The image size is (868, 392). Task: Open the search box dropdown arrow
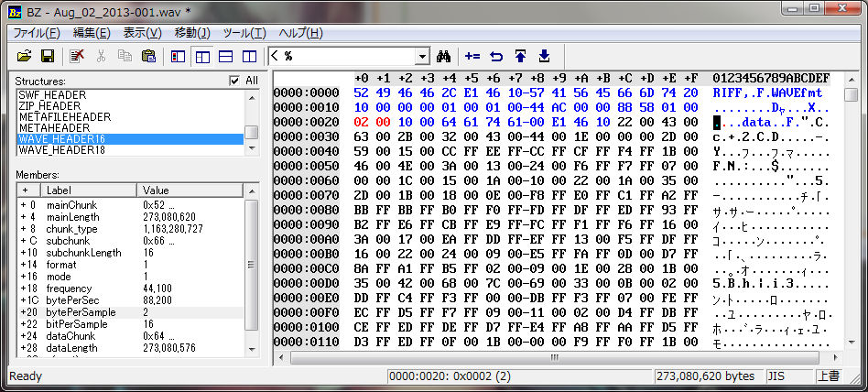[x=422, y=56]
